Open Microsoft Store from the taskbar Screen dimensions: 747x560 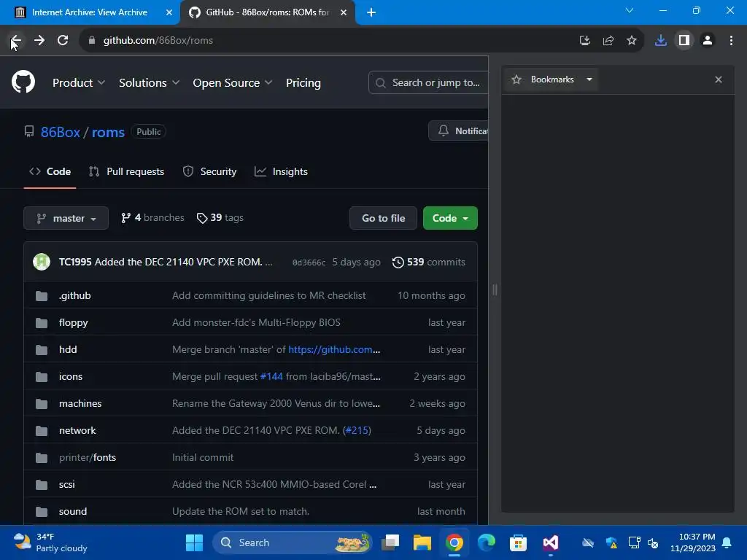[x=519, y=542]
